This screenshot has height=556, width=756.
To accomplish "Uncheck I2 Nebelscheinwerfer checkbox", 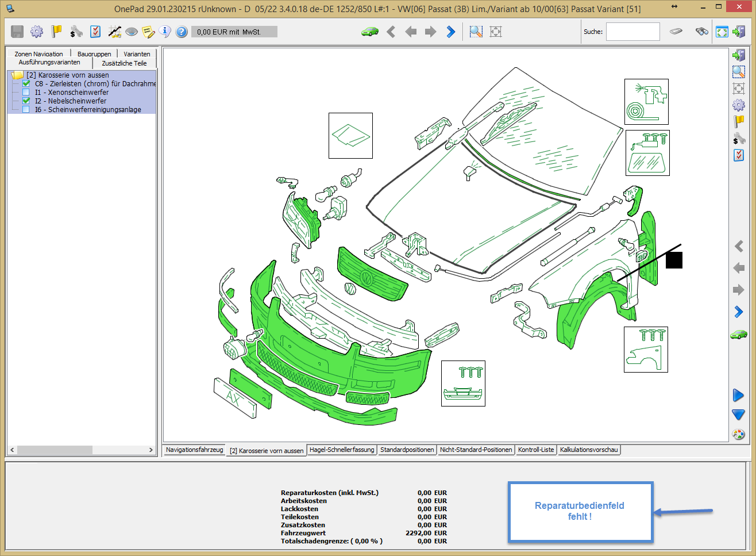I will pyautogui.click(x=26, y=101).
